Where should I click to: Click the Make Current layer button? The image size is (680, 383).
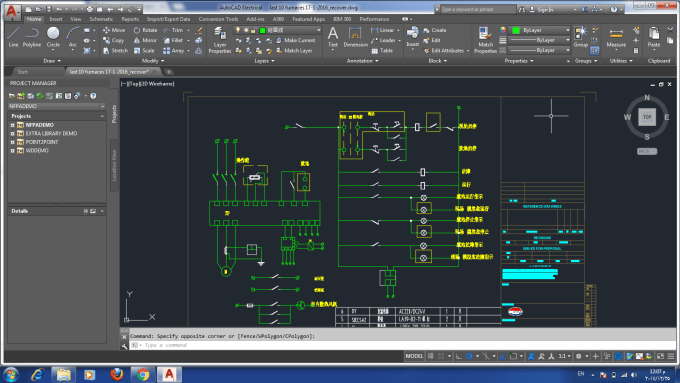tap(296, 40)
